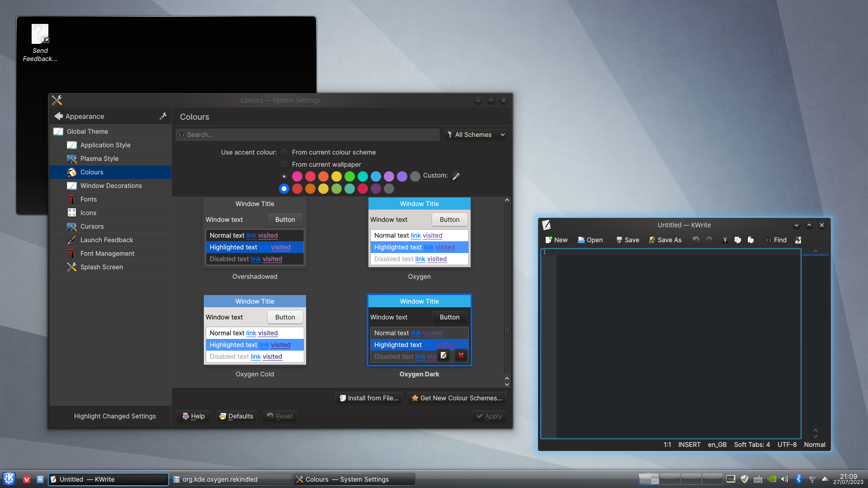Open Splash Screen settings
The height and width of the screenshot is (488, 868).
coord(110,267)
